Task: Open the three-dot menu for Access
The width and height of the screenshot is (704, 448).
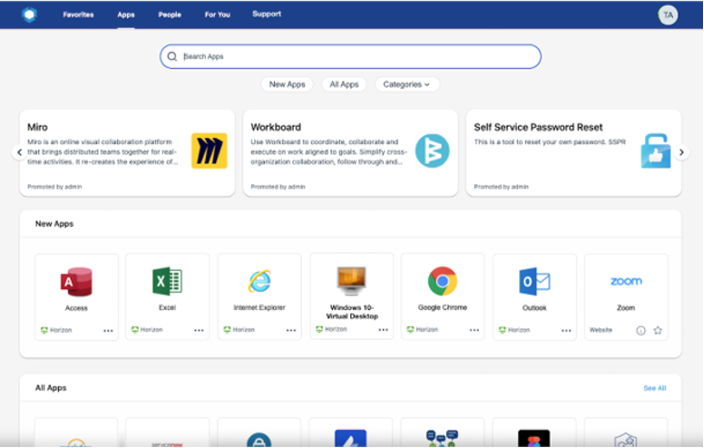Action: click(108, 330)
